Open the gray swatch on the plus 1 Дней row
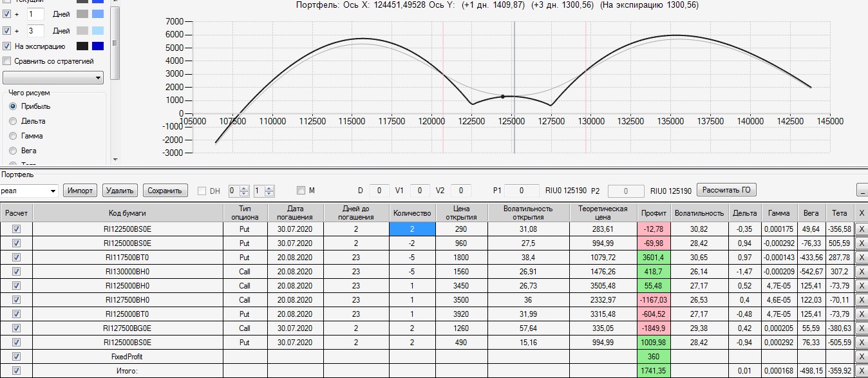This screenshot has width=868, height=378. [82, 14]
